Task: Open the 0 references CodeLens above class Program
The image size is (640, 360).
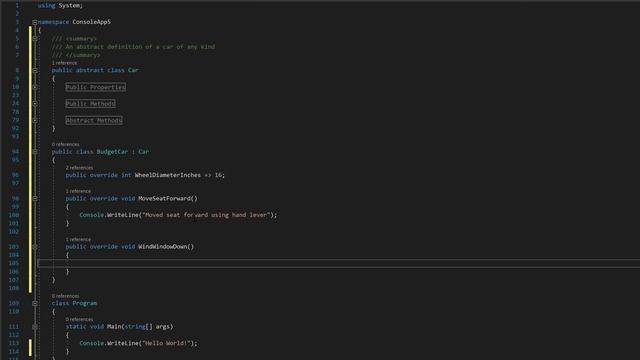Action: pyautogui.click(x=65, y=296)
